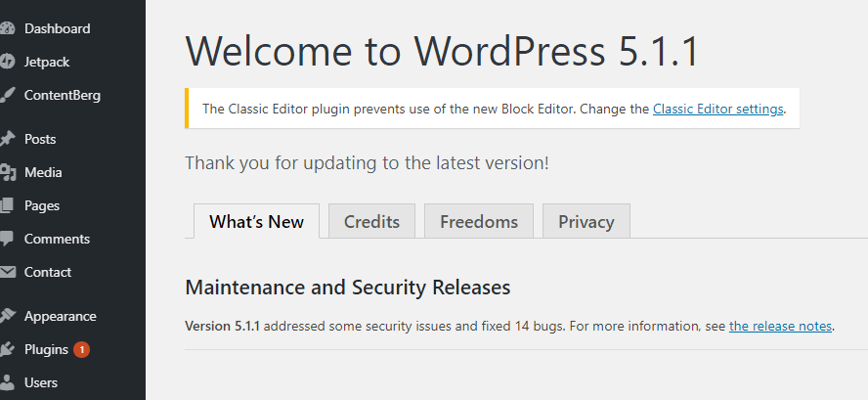This screenshot has height=400, width=868.
Task: Click the Contact envelope icon
Action: coord(6,272)
